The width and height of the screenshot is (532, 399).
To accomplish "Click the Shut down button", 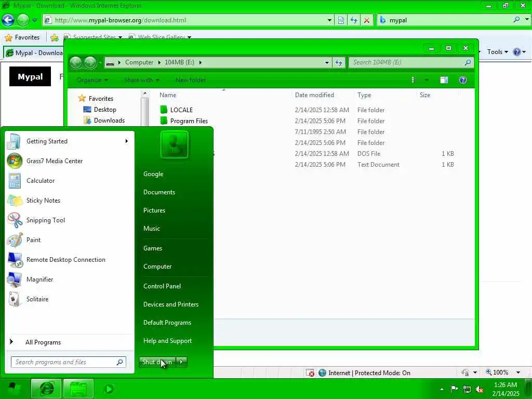I will (x=157, y=362).
